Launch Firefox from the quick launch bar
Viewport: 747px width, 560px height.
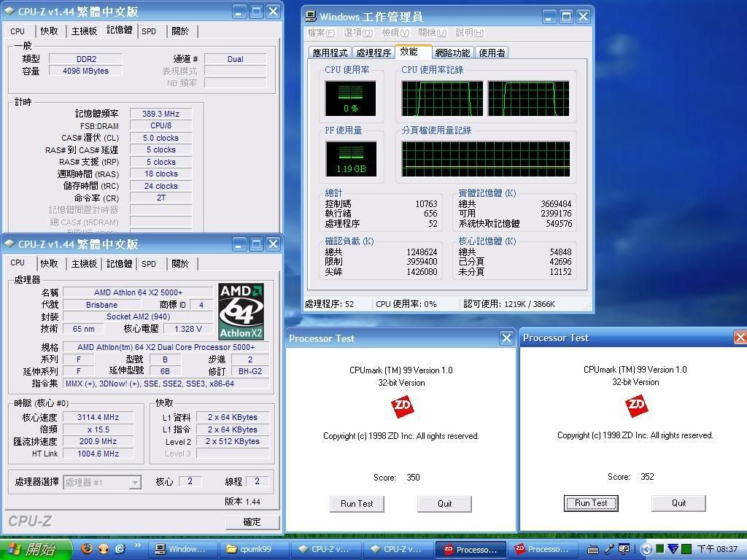click(x=87, y=549)
